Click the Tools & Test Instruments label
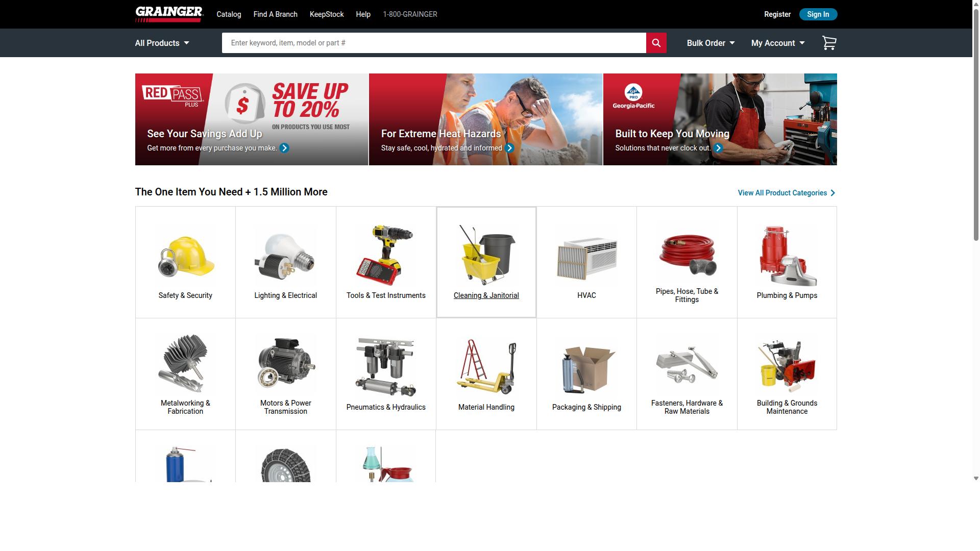The height and width of the screenshot is (551, 980). point(386,295)
